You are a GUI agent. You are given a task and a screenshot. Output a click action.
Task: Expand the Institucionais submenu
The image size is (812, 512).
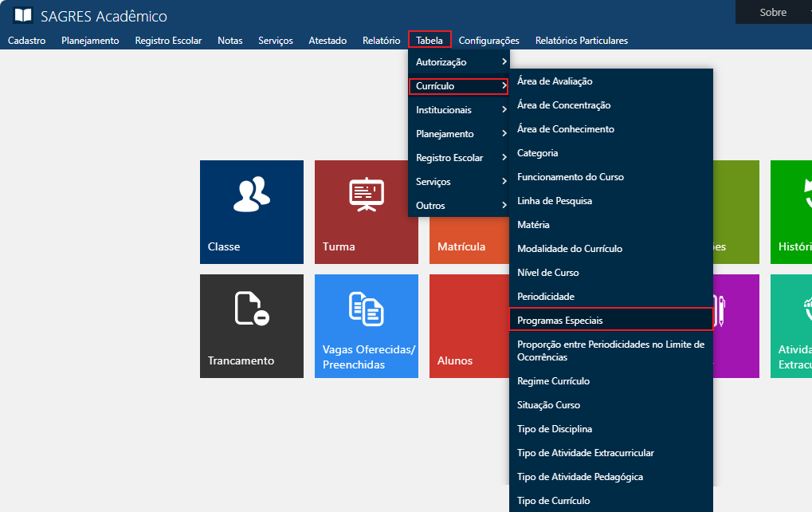459,110
